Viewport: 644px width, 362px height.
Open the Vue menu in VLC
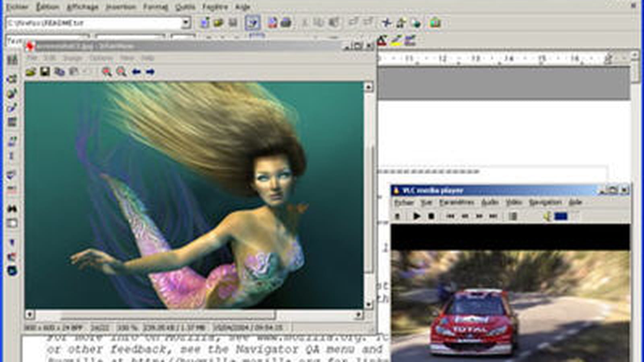(x=426, y=202)
